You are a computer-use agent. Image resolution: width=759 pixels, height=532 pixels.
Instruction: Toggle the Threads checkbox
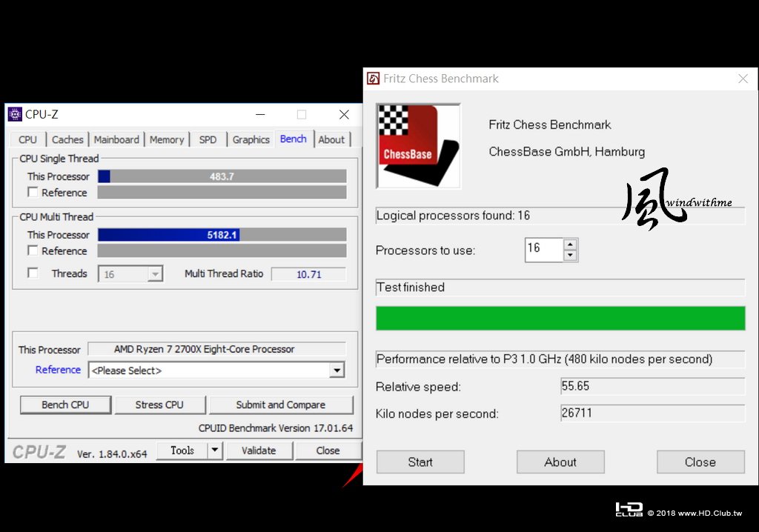33,273
